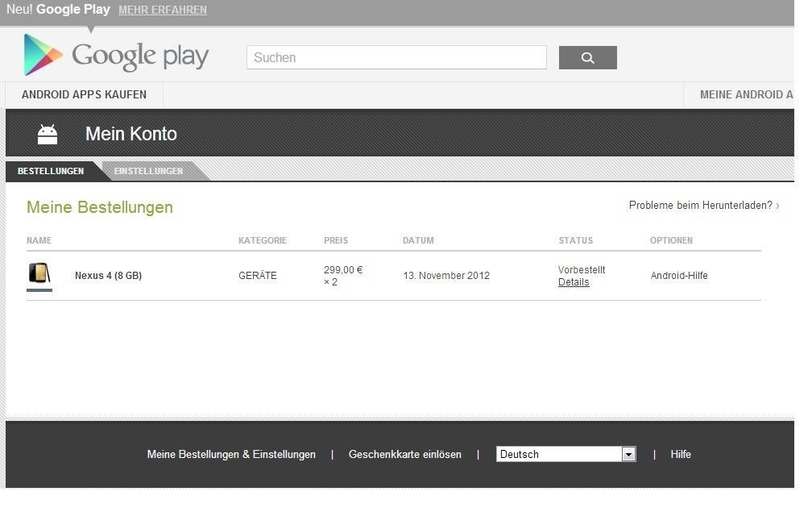Open Probleme beim Herunterladen? link
Viewport: 812px width, 508px height.
[x=704, y=206]
